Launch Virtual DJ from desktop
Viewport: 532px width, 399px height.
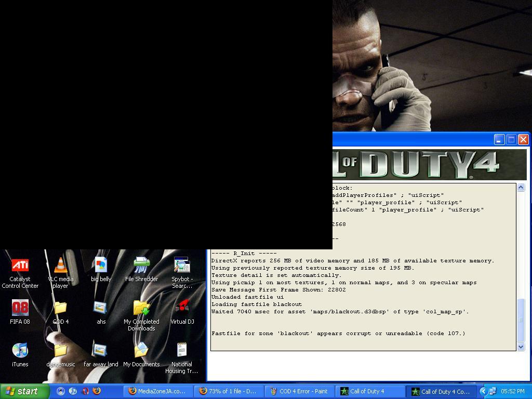point(182,309)
